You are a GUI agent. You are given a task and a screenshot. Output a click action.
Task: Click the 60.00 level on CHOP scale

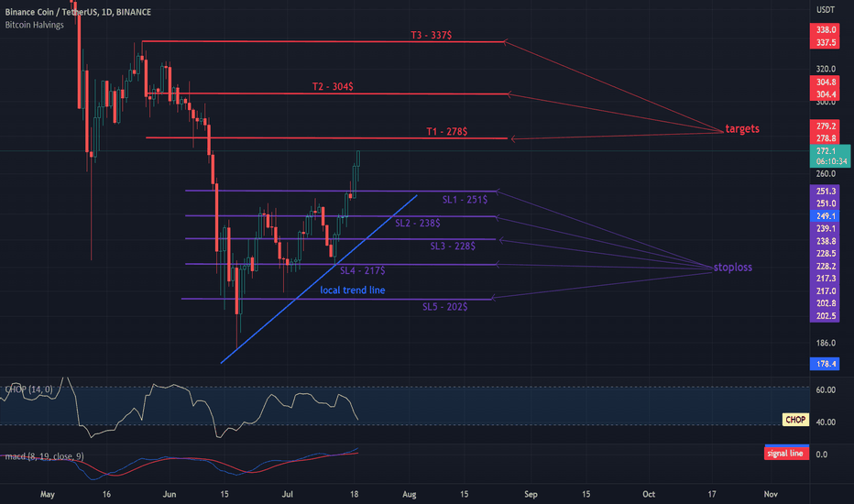pyautogui.click(x=826, y=390)
